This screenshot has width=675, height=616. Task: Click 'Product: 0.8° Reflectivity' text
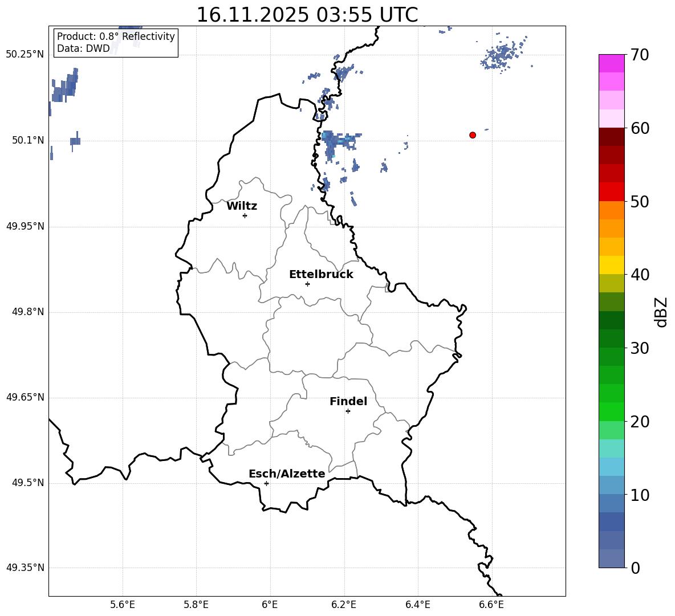point(116,36)
